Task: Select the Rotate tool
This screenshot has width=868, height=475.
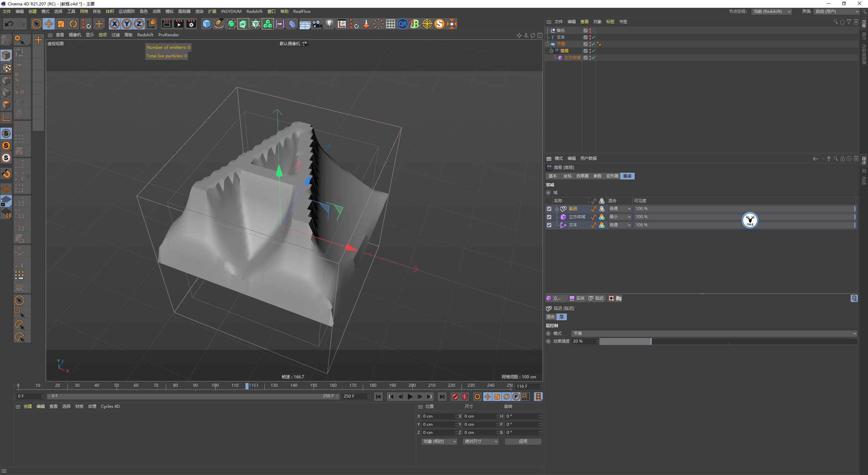Action: [73, 24]
